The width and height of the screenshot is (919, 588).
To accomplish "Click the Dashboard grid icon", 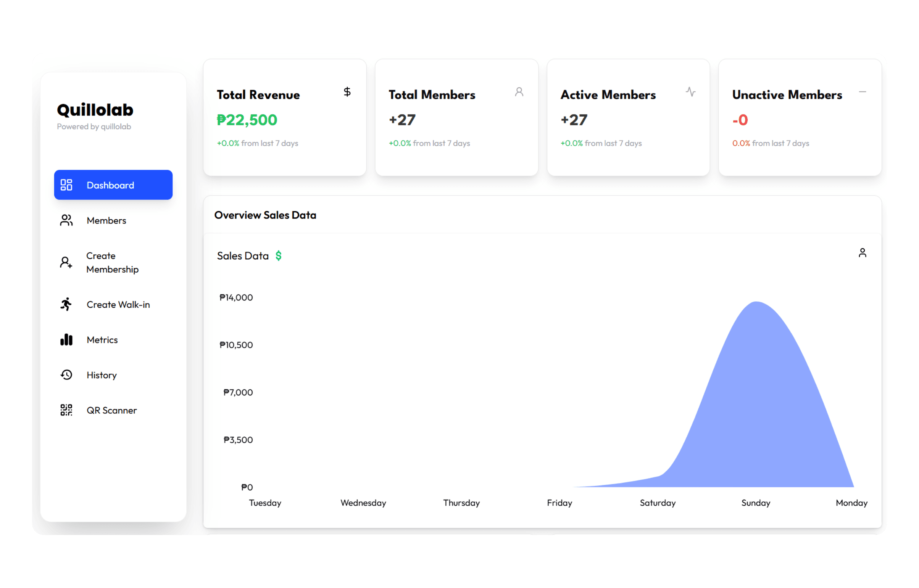I will click(x=66, y=185).
